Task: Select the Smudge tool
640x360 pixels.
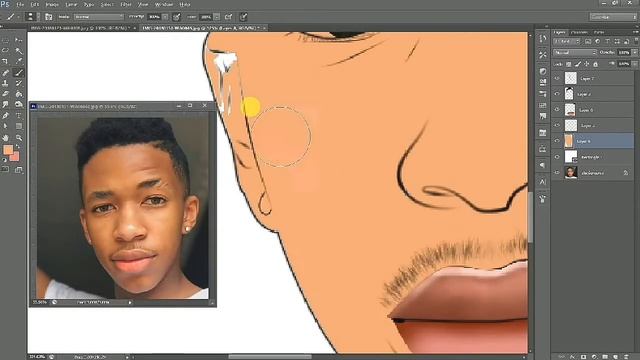Action: 5,104
